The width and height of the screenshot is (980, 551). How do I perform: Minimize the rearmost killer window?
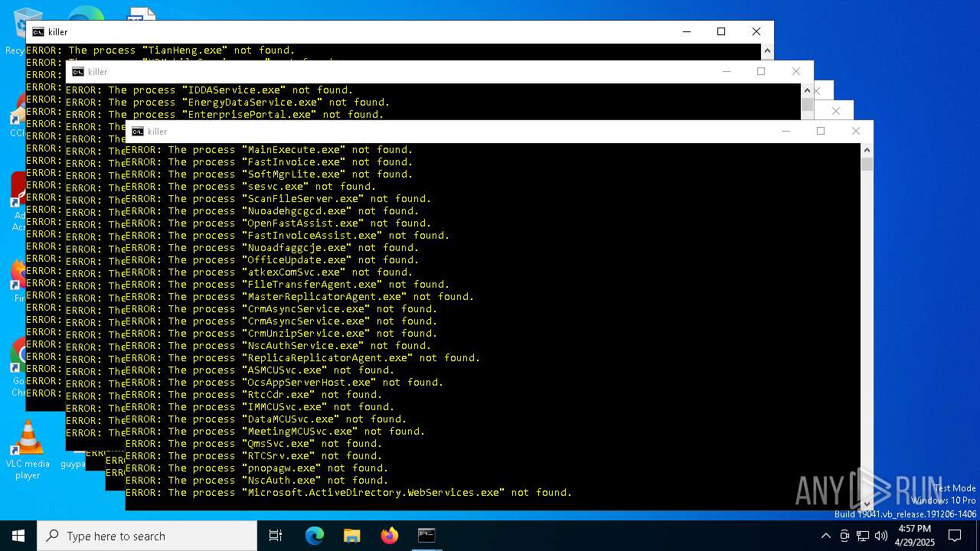686,31
